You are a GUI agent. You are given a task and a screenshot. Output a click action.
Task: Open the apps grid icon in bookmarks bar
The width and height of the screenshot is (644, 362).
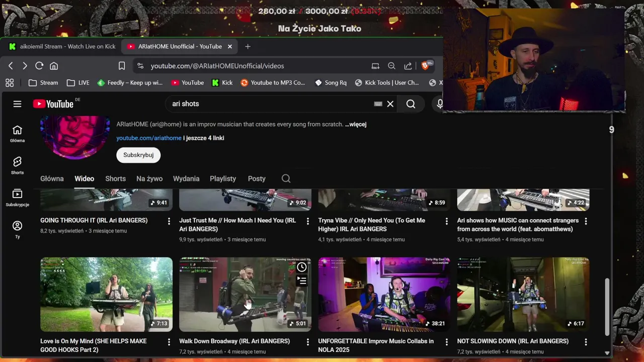pos(10,82)
